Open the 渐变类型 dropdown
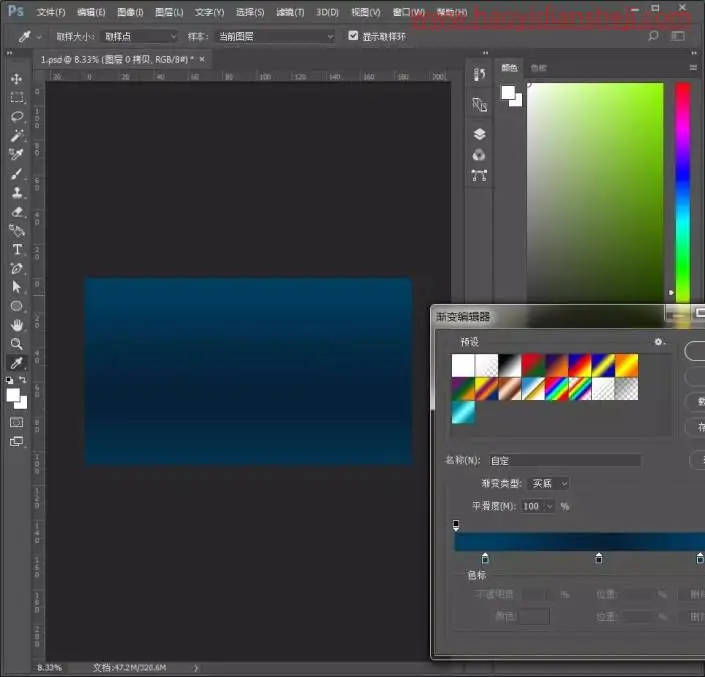This screenshot has height=677, width=705. pos(549,483)
